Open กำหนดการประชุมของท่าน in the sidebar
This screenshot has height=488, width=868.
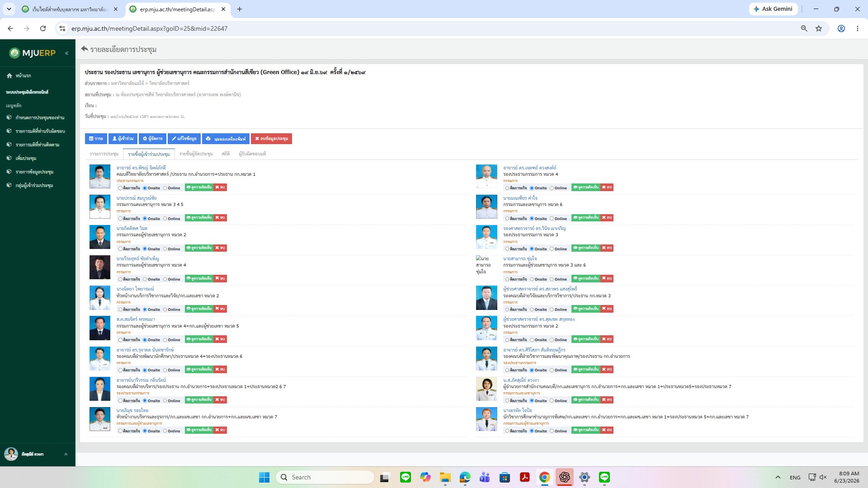[40, 117]
